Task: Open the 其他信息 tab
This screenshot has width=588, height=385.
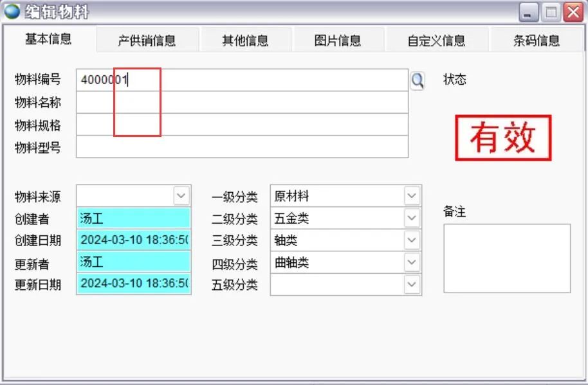Action: point(245,40)
